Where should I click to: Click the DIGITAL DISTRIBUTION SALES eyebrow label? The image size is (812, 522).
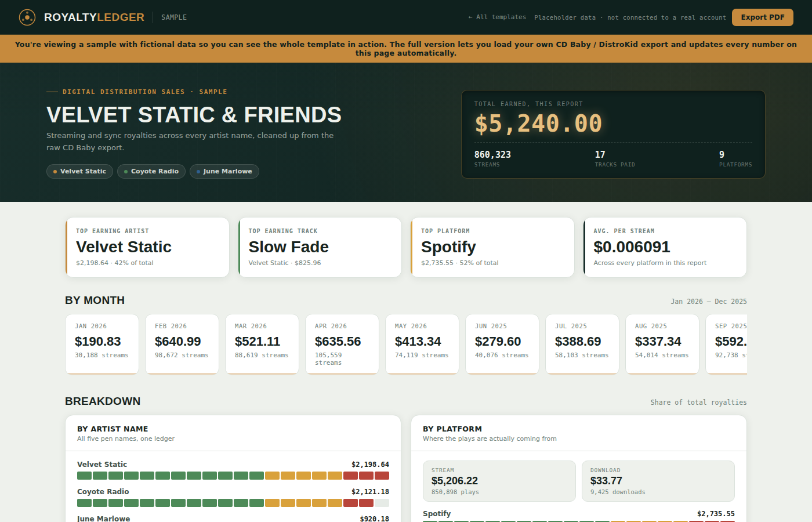pos(145,92)
